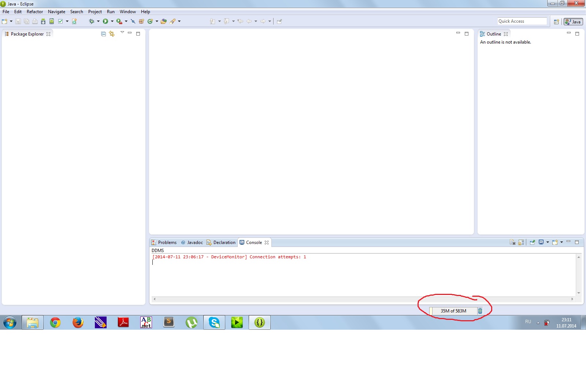This screenshot has width=586, height=392.
Task: Click in the Quick Access field
Action: (x=522, y=21)
